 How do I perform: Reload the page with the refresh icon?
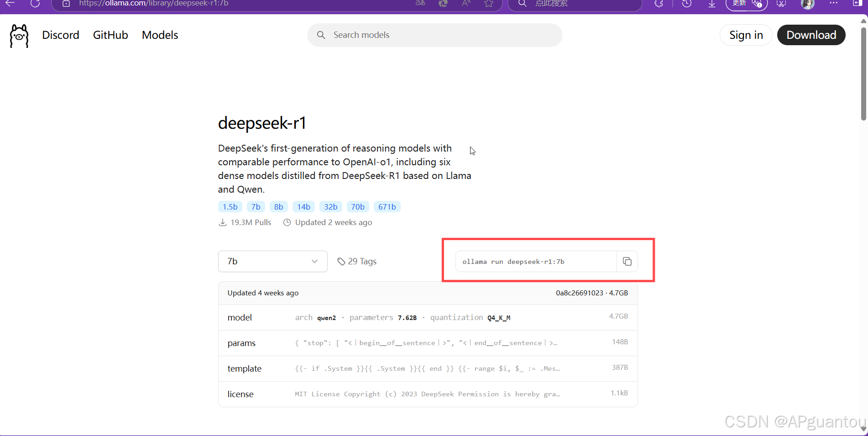35,3
